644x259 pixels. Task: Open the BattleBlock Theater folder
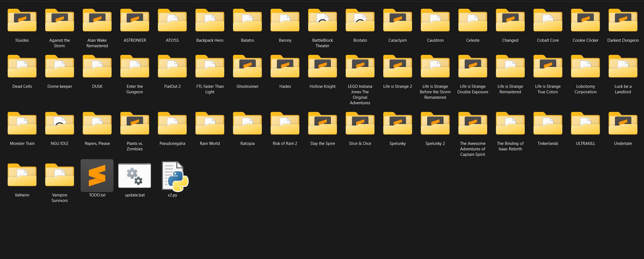click(x=322, y=20)
